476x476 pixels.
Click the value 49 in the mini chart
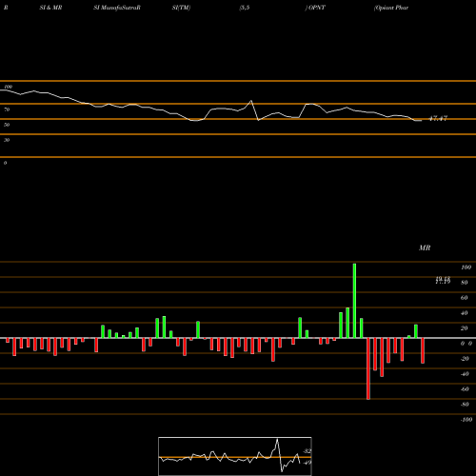click(307, 463)
